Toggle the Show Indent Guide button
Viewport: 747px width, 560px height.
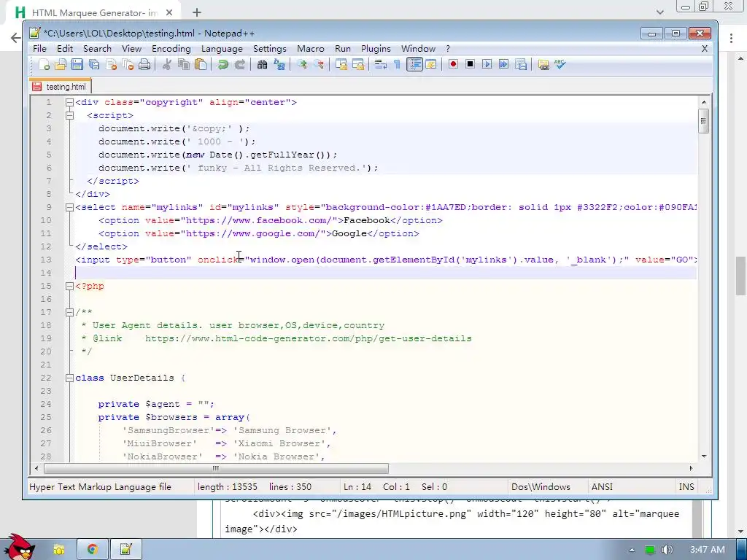coord(414,65)
